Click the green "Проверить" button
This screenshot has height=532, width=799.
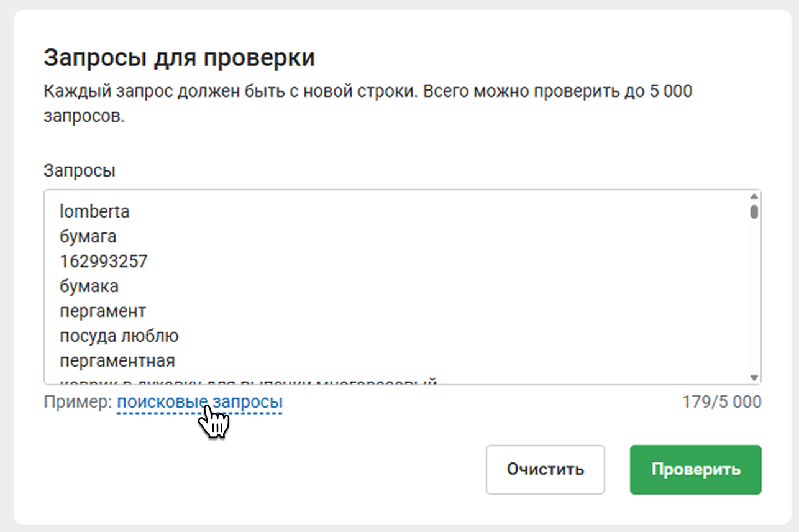pyautogui.click(x=695, y=469)
